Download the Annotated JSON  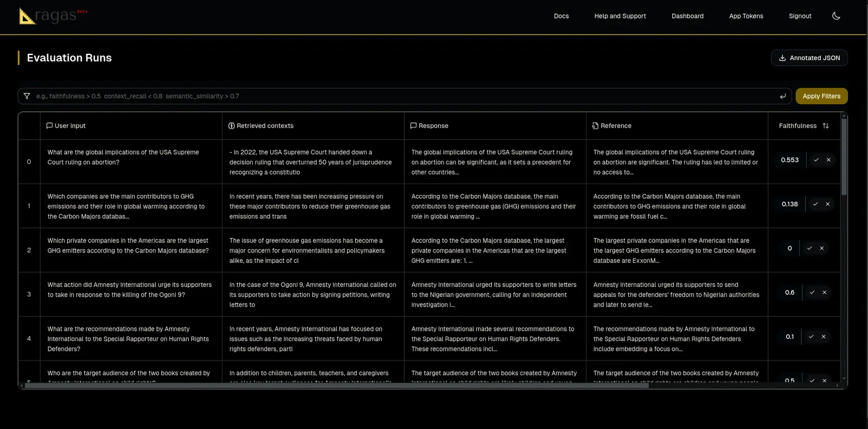pos(809,58)
